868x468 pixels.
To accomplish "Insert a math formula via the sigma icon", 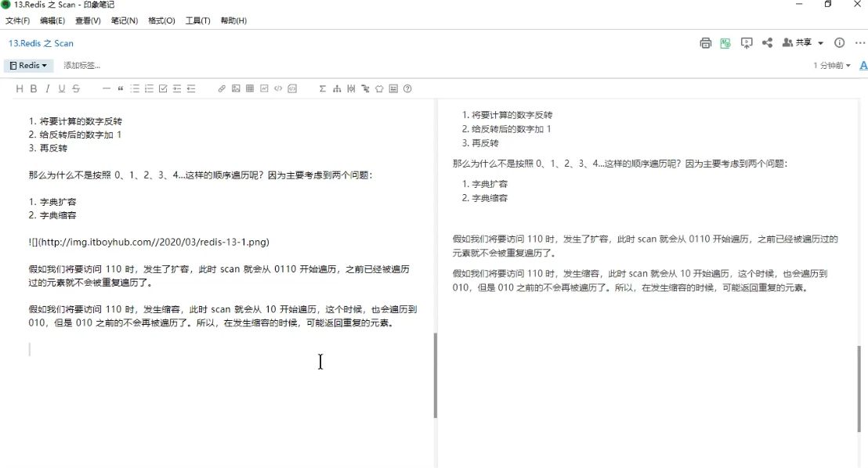I will tap(322, 88).
